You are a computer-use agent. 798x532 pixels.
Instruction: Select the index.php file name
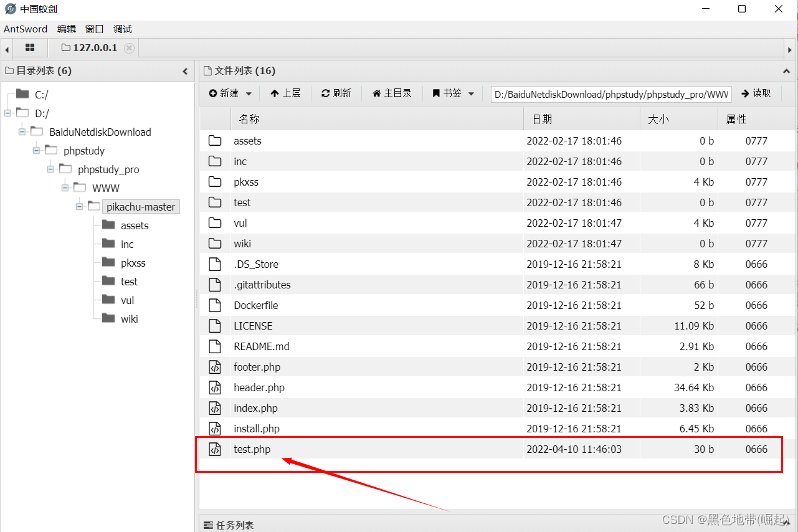(256, 408)
